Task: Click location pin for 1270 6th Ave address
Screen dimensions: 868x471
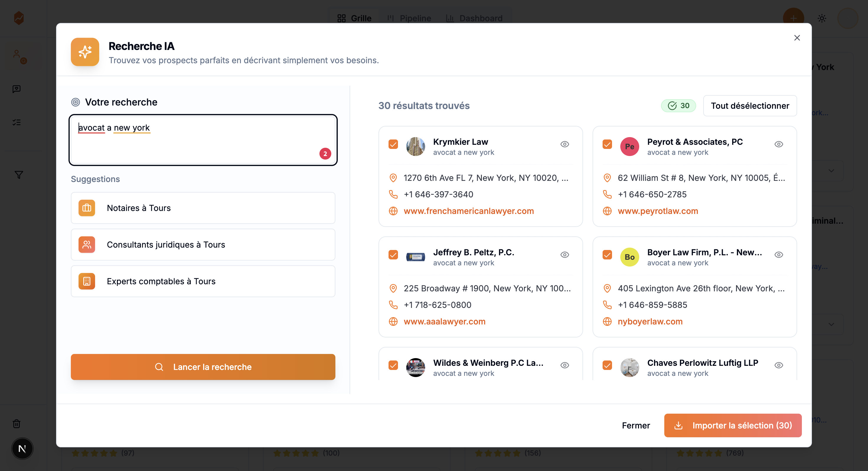Action: tap(393, 178)
